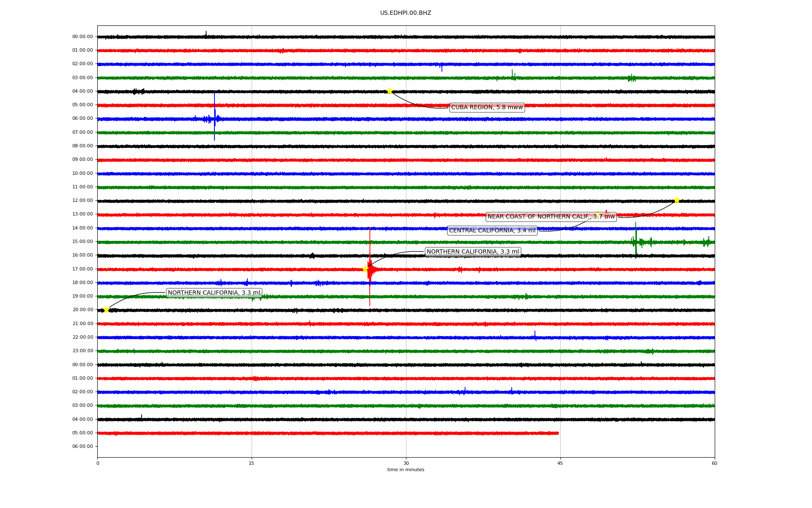Click the 45 tick on the x-axis
Viewport: 812px width, 508px height.
pyautogui.click(x=560, y=463)
